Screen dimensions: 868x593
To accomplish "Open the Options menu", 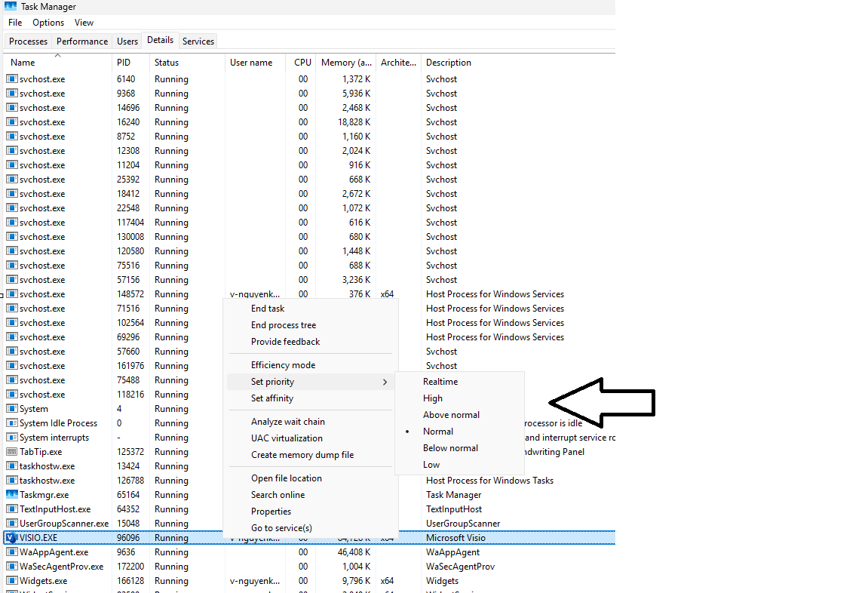I will pyautogui.click(x=48, y=22).
